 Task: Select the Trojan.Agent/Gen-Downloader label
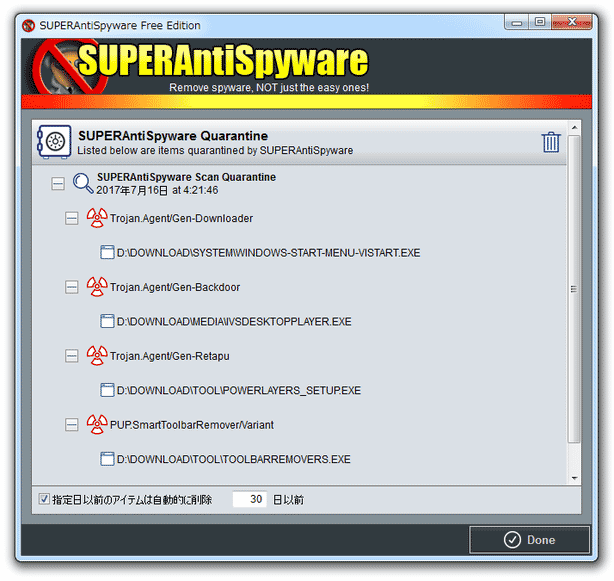coord(181,218)
